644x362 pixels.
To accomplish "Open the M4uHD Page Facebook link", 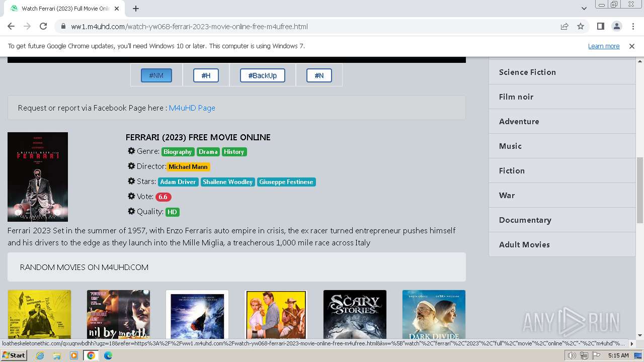I will pyautogui.click(x=192, y=108).
